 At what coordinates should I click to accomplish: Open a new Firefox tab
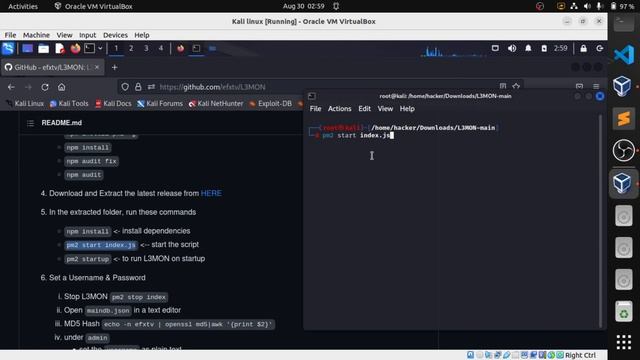115,67
